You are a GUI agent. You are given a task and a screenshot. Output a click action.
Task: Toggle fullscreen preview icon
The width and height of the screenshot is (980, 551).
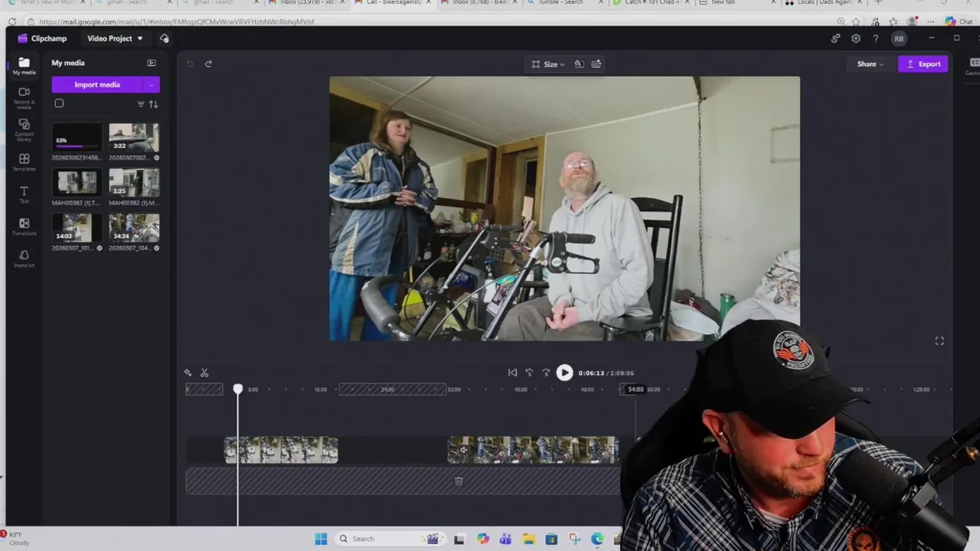click(x=939, y=341)
